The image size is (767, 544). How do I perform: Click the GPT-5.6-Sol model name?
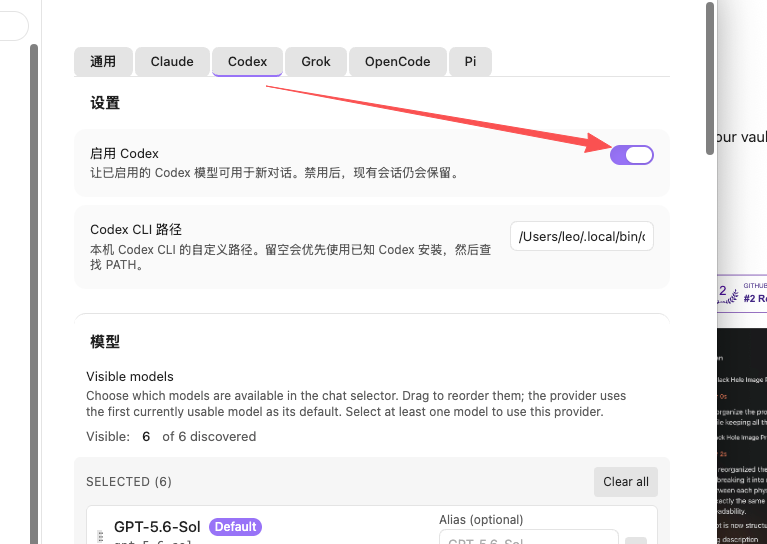pyautogui.click(x=157, y=527)
